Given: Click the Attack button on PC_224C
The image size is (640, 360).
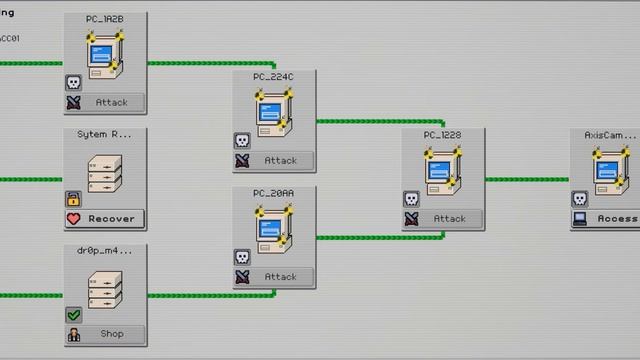Looking at the screenshot, I should coord(274,161).
